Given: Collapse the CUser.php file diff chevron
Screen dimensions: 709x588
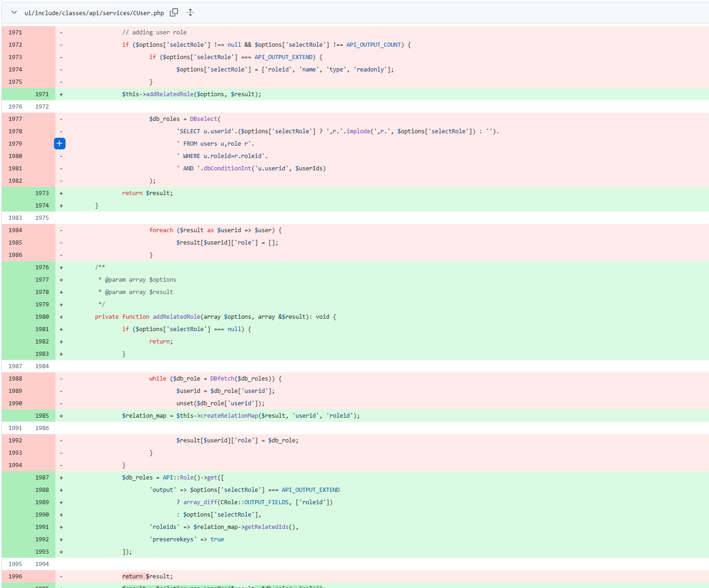Looking at the screenshot, I should [14, 13].
